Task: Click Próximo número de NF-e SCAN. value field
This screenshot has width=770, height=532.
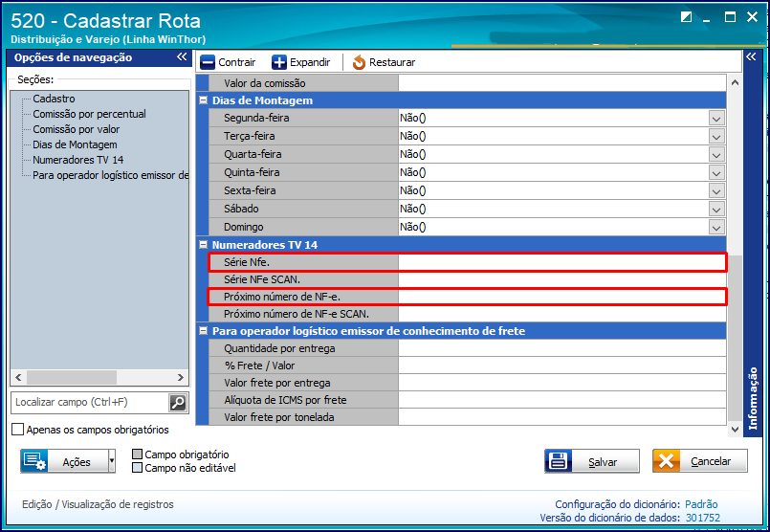Action: [561, 314]
